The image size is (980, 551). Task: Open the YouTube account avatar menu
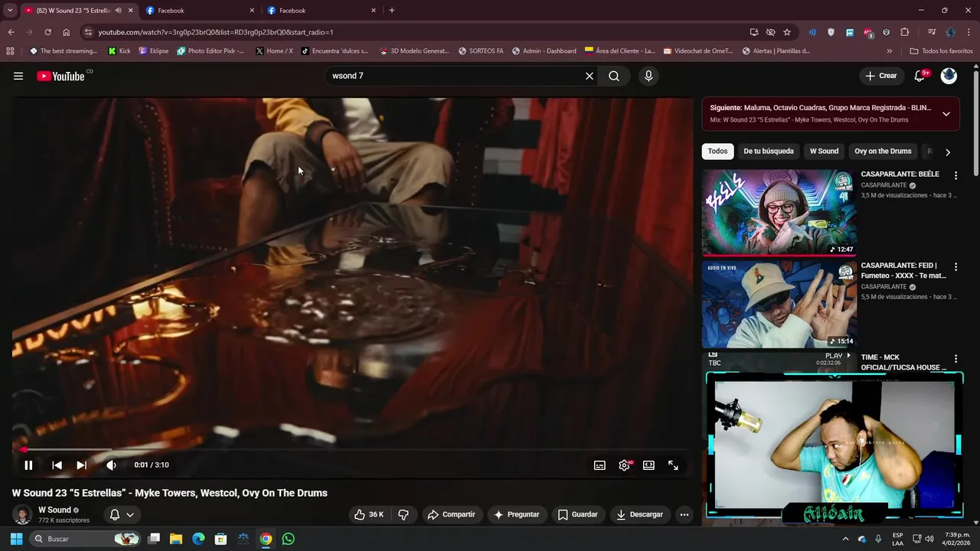click(x=949, y=76)
